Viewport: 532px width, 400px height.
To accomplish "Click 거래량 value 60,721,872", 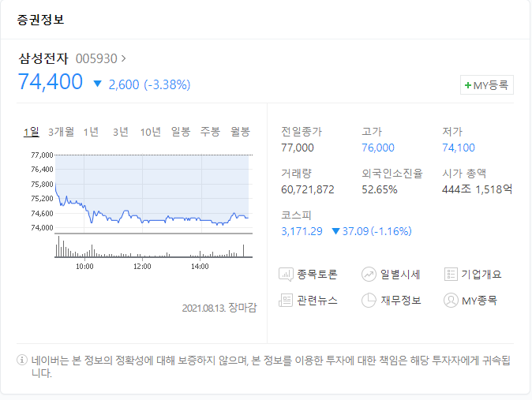I will [x=308, y=189].
